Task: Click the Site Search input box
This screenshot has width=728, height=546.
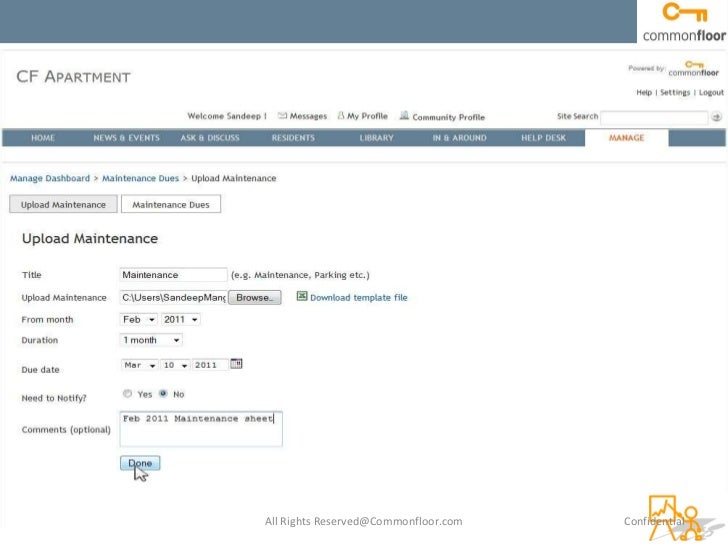Action: [x=654, y=117]
